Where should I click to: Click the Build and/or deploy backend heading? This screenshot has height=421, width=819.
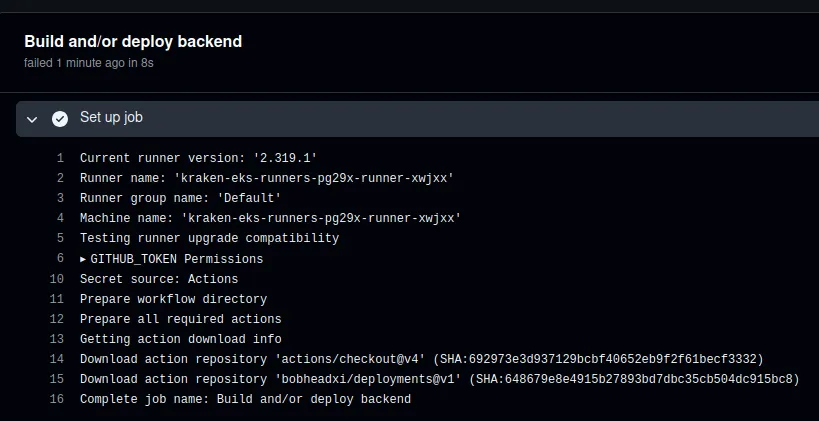click(x=133, y=41)
